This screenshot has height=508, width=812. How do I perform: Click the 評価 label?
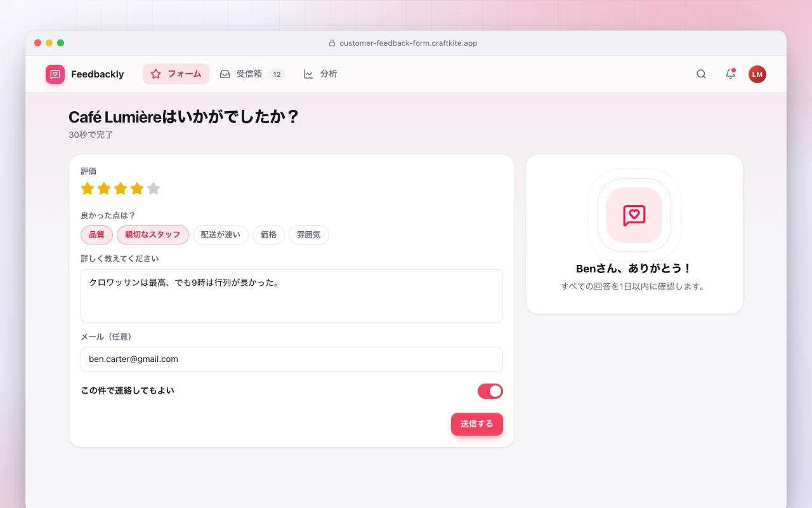click(x=89, y=171)
